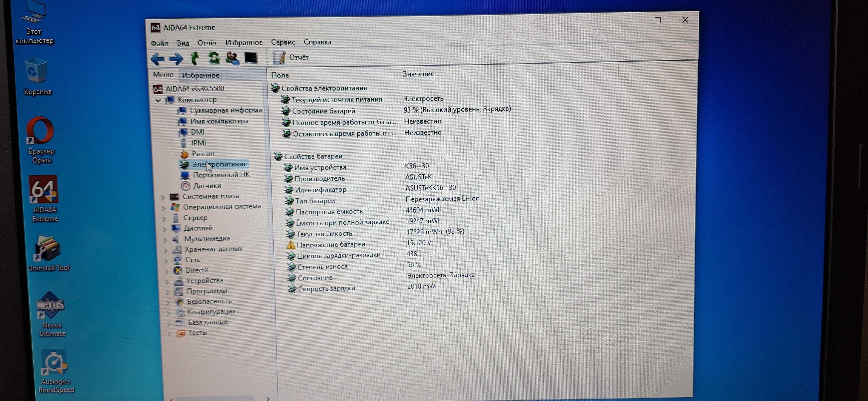This screenshot has height=401, width=868.
Task: Click the Программы tree icon
Action: pos(179,291)
